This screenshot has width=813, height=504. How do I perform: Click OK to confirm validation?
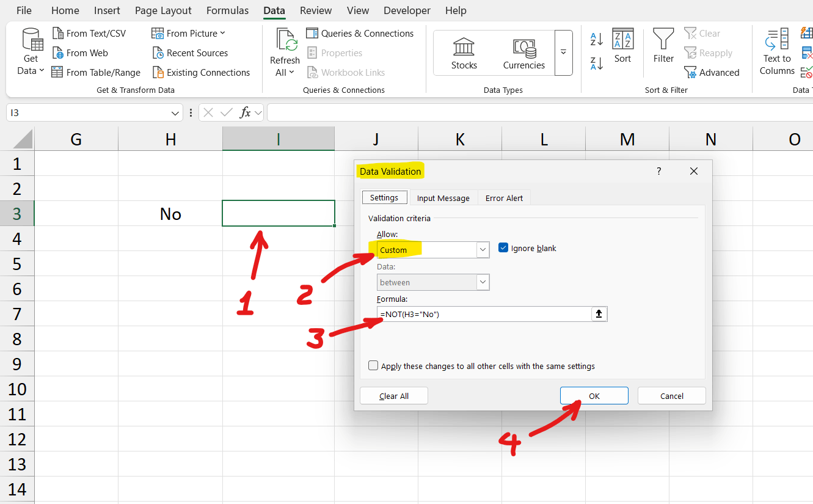(x=594, y=395)
